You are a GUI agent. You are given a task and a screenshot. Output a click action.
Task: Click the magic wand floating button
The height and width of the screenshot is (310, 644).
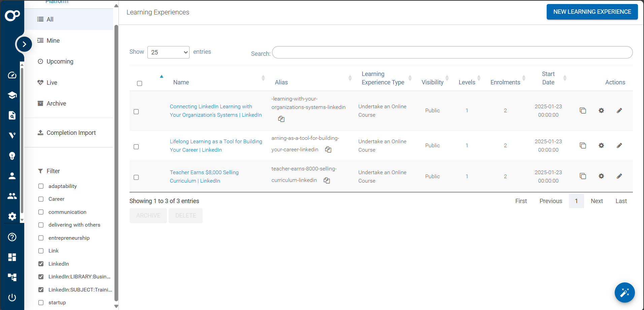click(x=624, y=292)
